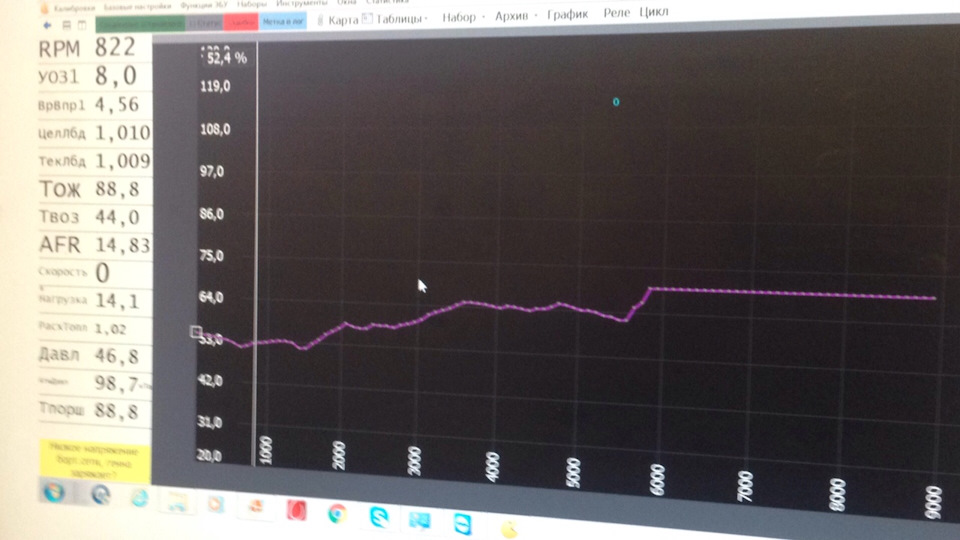Open the Архив dropdown menu

pos(515,16)
